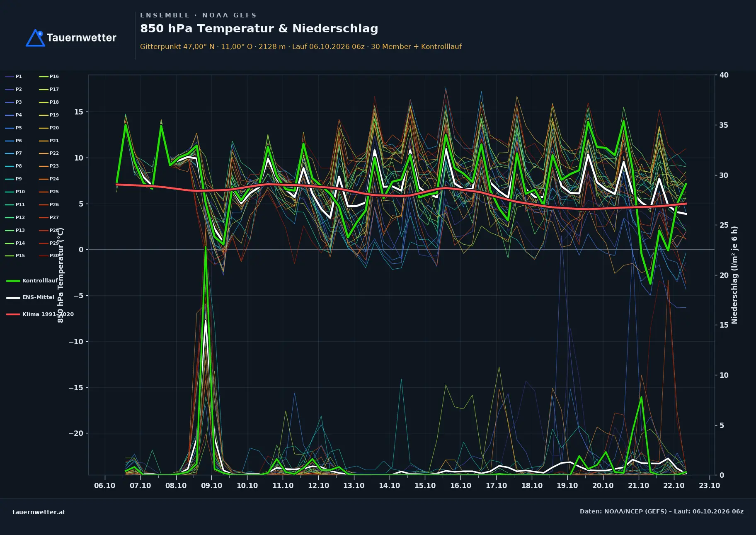Image resolution: width=756 pixels, height=535 pixels.
Task: Click the 18.10 date label on x-axis
Action: [532, 486]
